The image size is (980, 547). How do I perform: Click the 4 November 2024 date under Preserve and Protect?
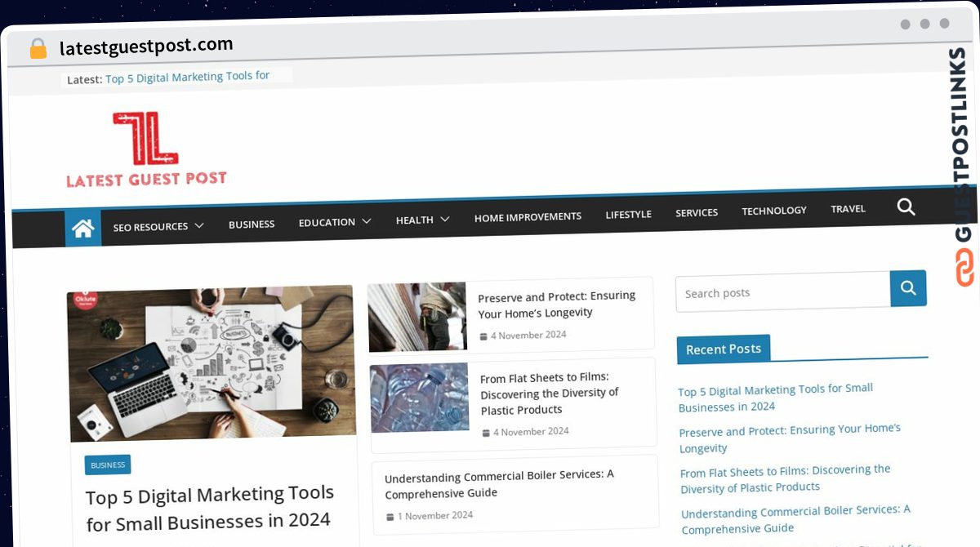tap(528, 335)
